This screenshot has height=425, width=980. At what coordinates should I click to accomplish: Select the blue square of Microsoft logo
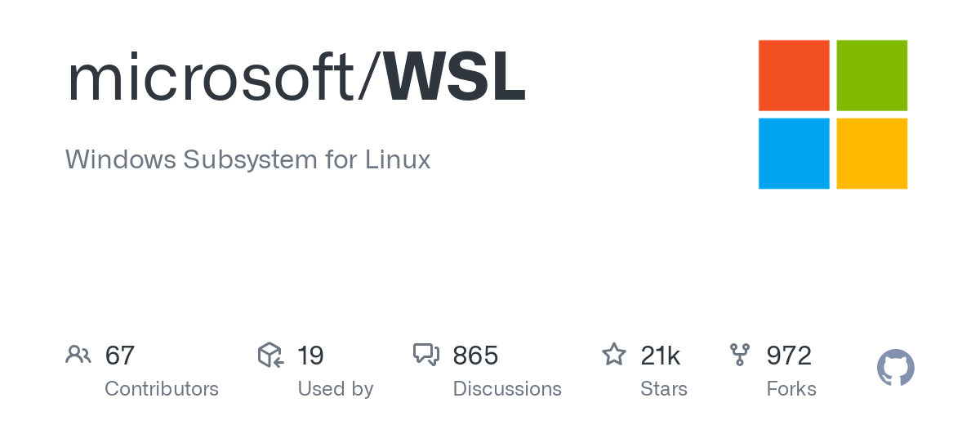(x=794, y=154)
